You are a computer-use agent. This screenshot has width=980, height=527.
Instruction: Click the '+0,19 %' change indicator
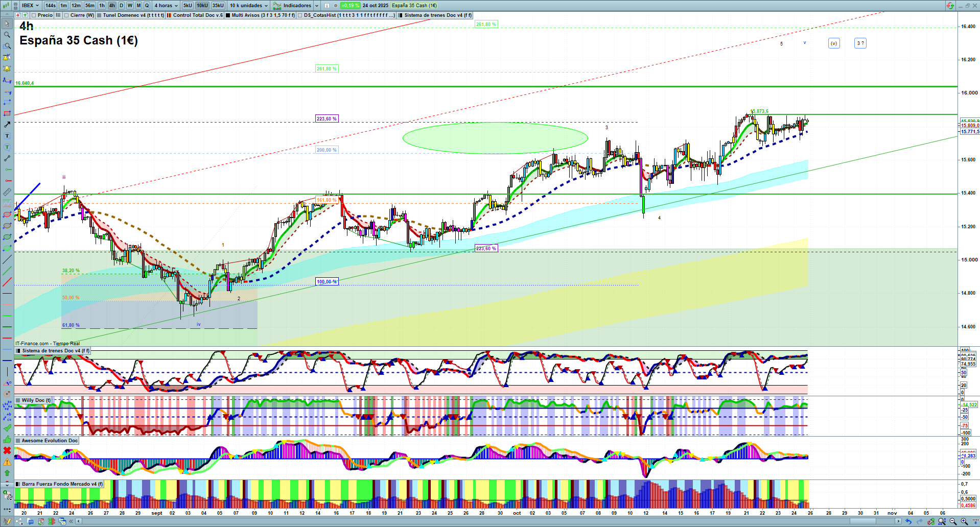350,6
